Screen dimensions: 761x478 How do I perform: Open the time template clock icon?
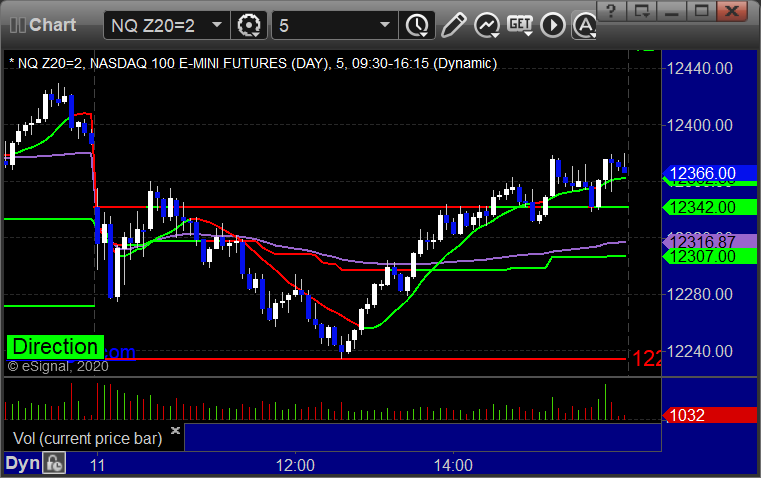coord(417,25)
